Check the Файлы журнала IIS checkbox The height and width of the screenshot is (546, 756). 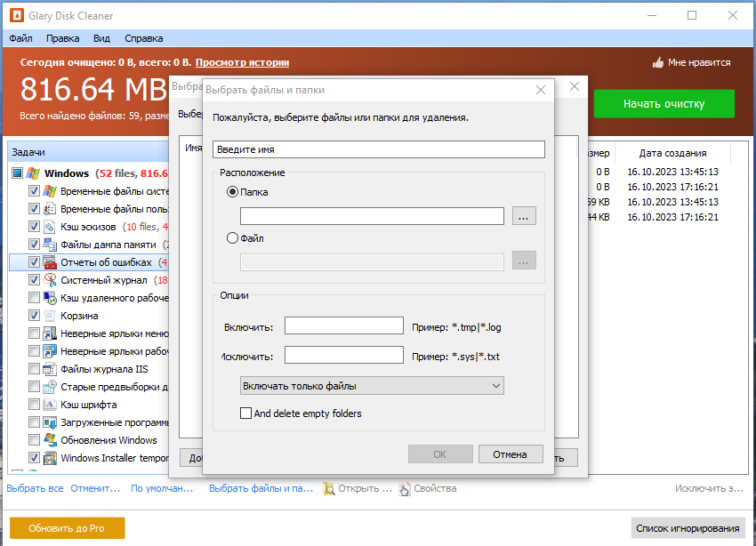34,369
